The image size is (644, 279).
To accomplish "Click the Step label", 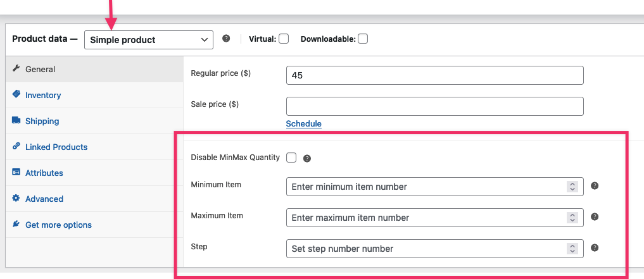I will pyautogui.click(x=199, y=247).
